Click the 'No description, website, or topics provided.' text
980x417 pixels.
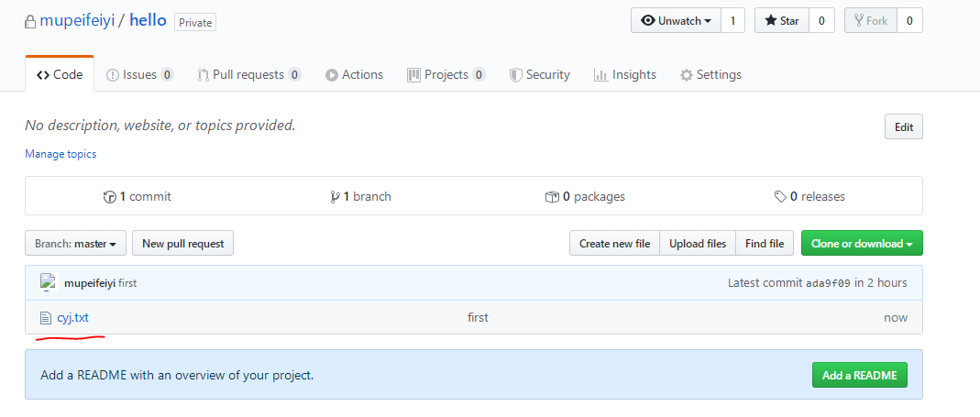(x=160, y=125)
